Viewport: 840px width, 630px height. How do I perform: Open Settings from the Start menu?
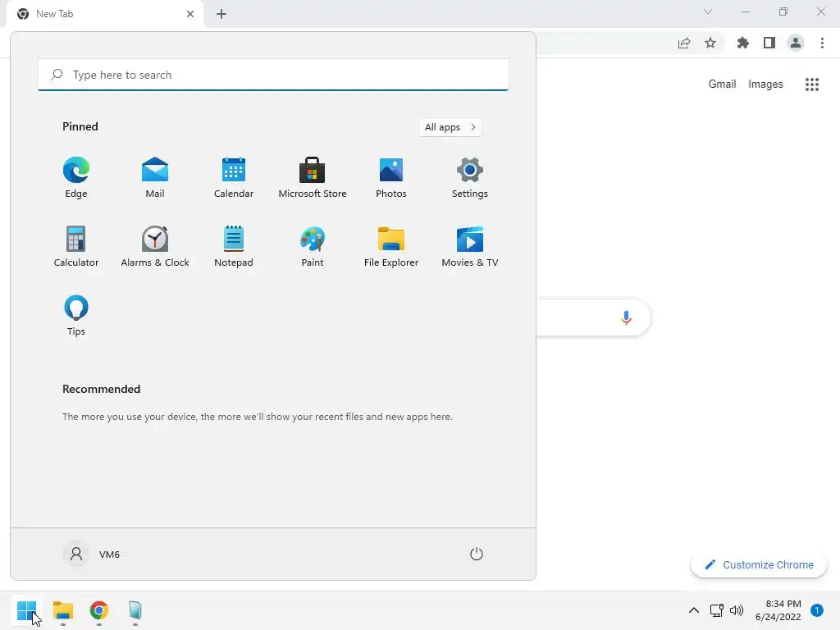click(470, 177)
